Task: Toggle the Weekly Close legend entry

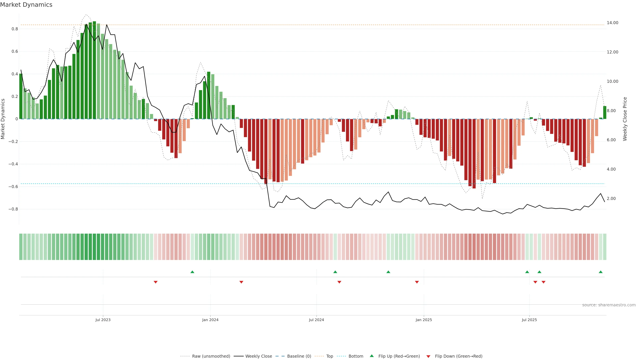Action: 258,356
